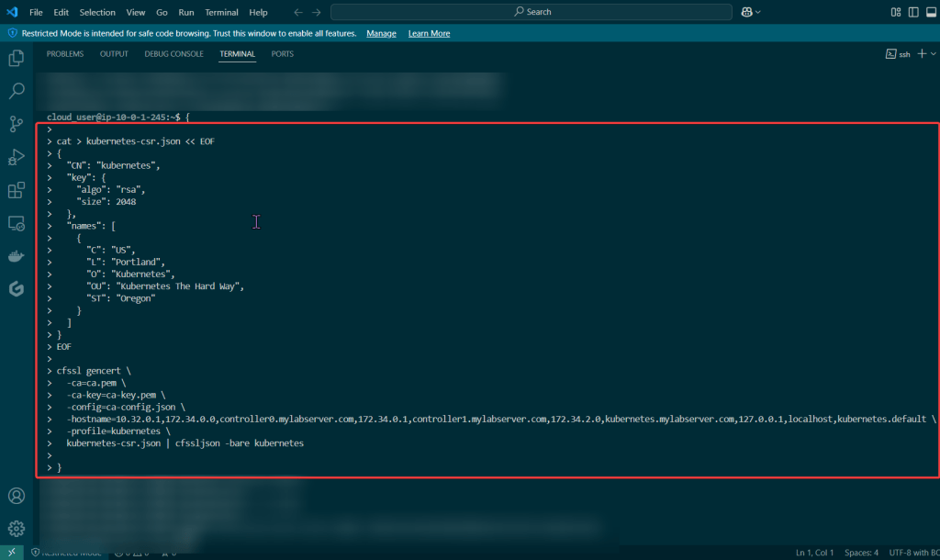Open the Manage gear settings menu
The height and width of the screenshot is (560, 940).
click(x=16, y=529)
